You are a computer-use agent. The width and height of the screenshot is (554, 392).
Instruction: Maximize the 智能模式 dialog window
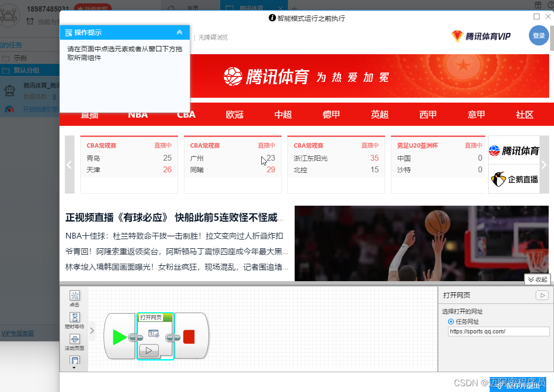click(536, 16)
